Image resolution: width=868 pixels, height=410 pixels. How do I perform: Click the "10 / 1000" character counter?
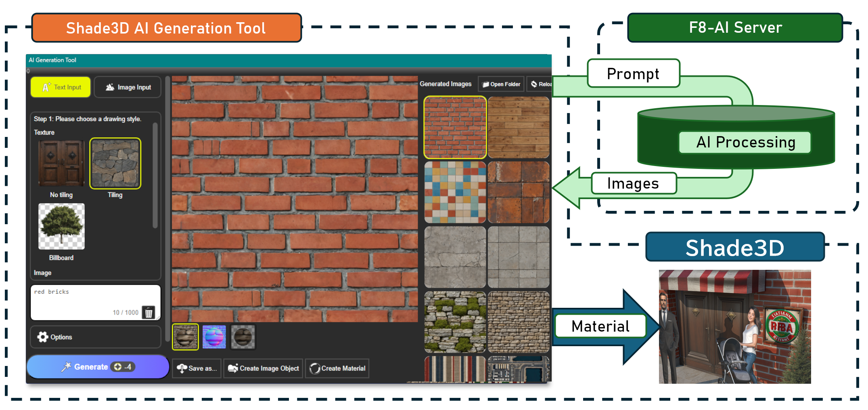125,312
